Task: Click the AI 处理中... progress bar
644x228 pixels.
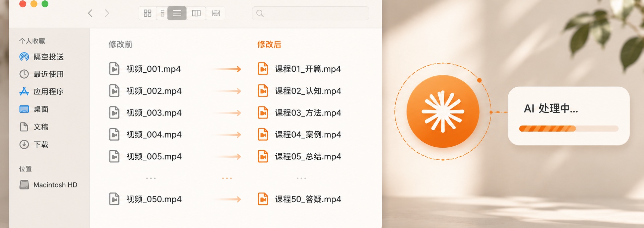Action: pyautogui.click(x=569, y=129)
